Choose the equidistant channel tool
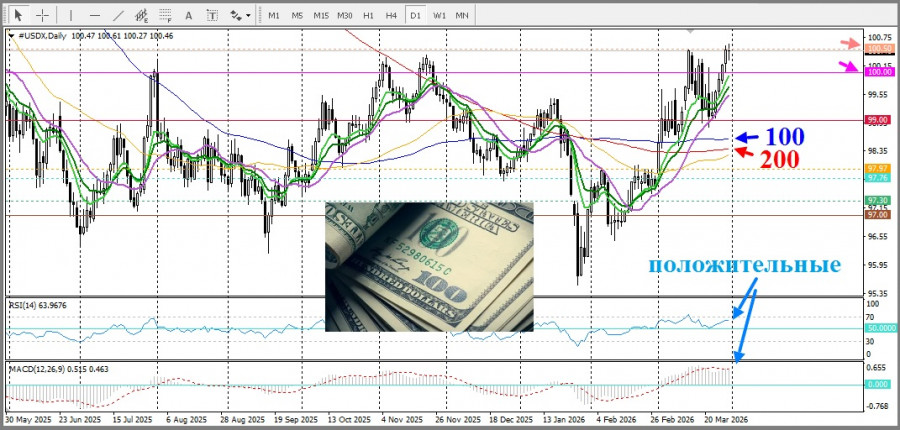This screenshot has width=900, height=430. 144,15
